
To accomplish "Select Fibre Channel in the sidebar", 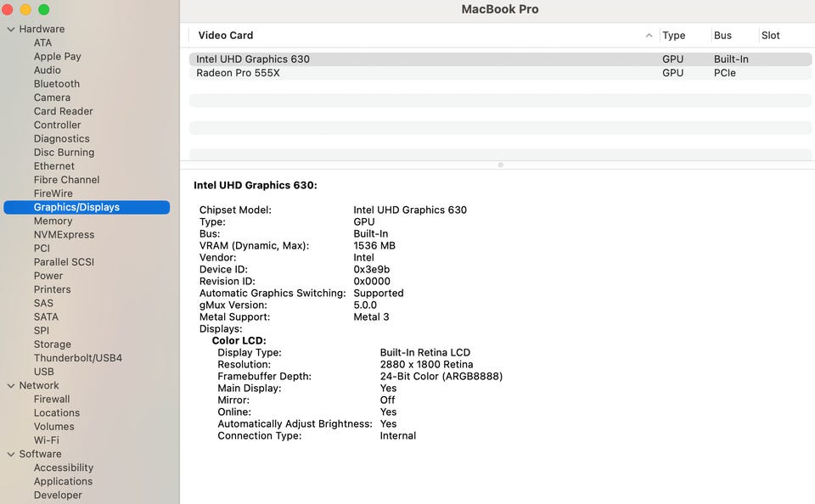I will point(66,180).
